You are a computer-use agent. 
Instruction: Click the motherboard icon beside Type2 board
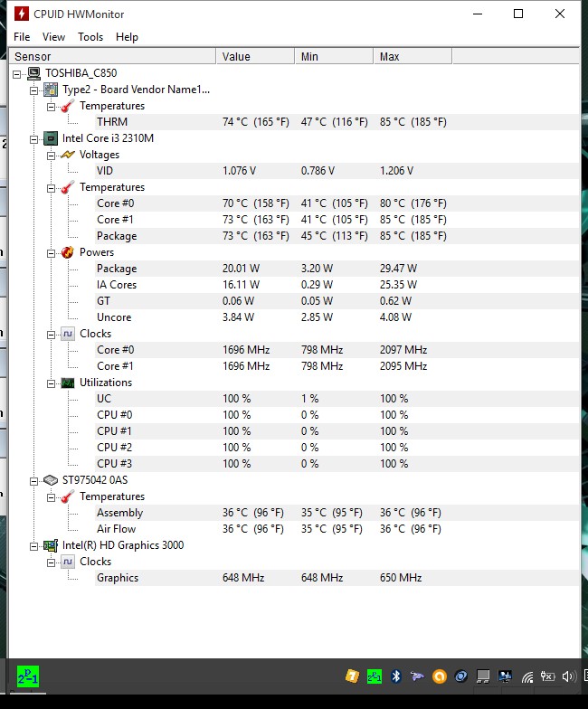point(51,90)
